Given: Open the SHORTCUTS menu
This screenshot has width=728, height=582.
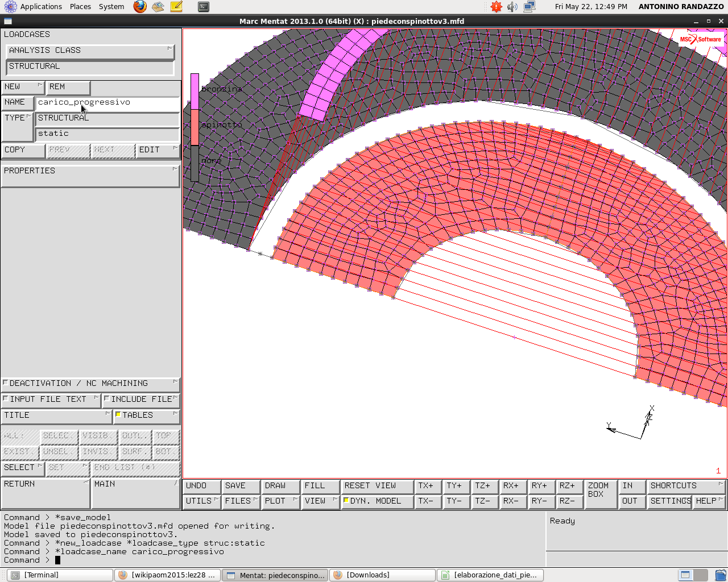Looking at the screenshot, I should point(686,486).
